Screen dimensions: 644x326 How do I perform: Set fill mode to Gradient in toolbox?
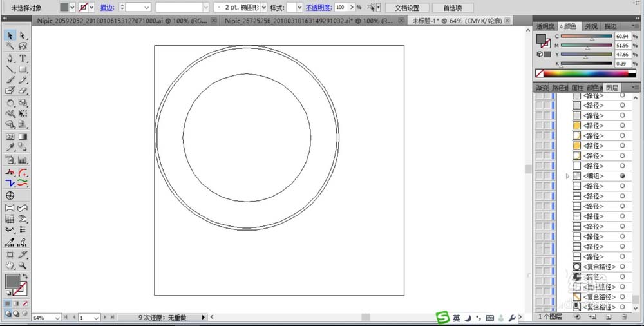pyautogui.click(x=17, y=303)
